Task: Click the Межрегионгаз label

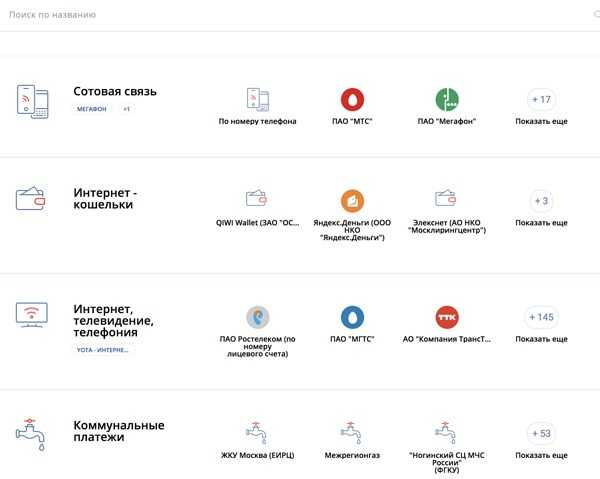Action: tap(352, 455)
